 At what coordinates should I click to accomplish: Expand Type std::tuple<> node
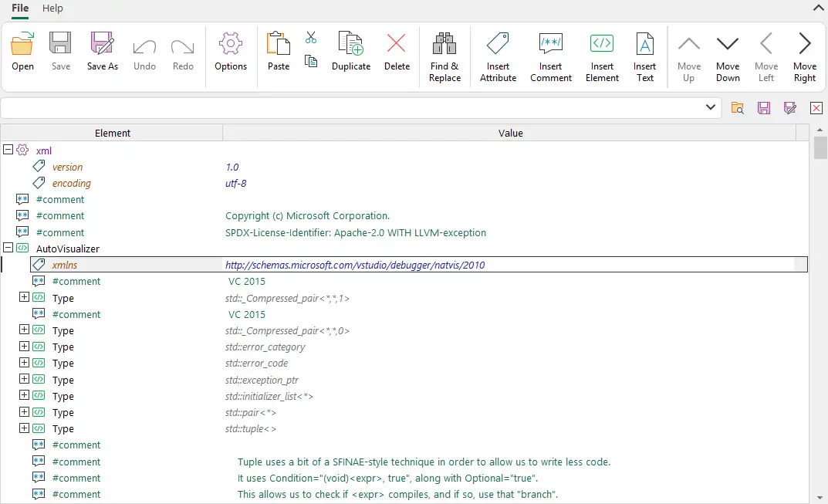tap(24, 428)
